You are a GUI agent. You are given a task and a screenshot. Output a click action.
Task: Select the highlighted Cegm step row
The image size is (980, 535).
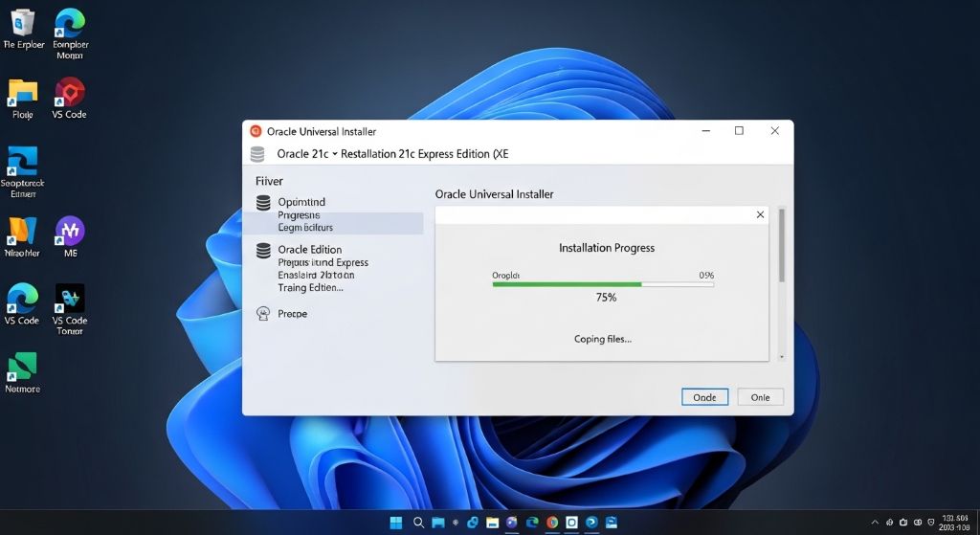click(333, 228)
